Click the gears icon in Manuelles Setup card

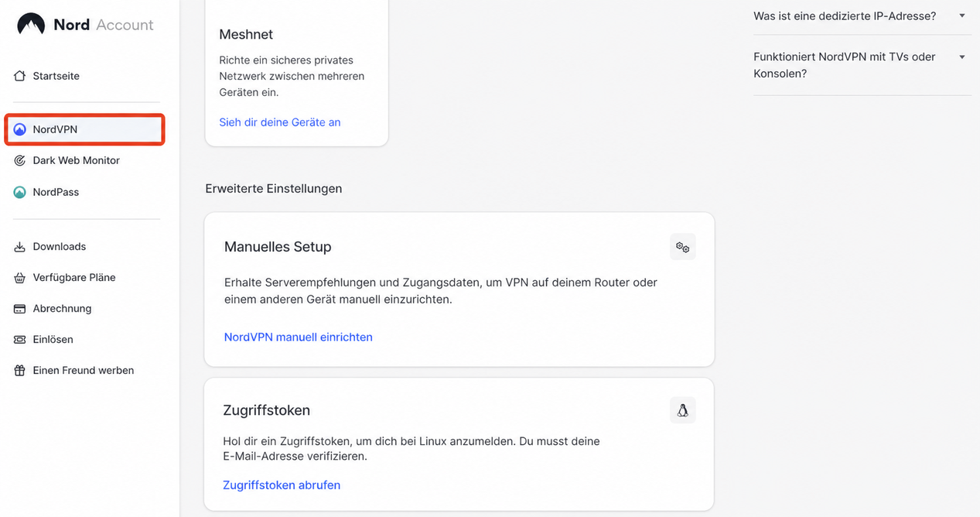(682, 247)
